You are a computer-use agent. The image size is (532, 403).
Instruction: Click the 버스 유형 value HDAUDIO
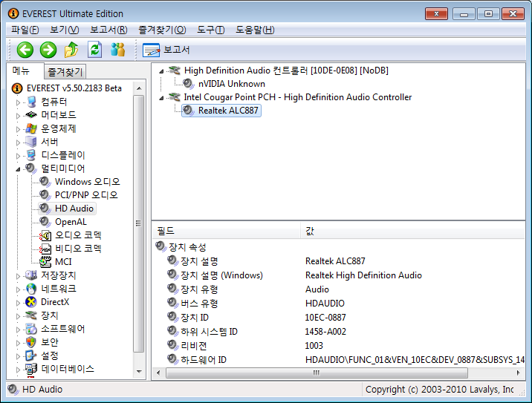click(325, 304)
